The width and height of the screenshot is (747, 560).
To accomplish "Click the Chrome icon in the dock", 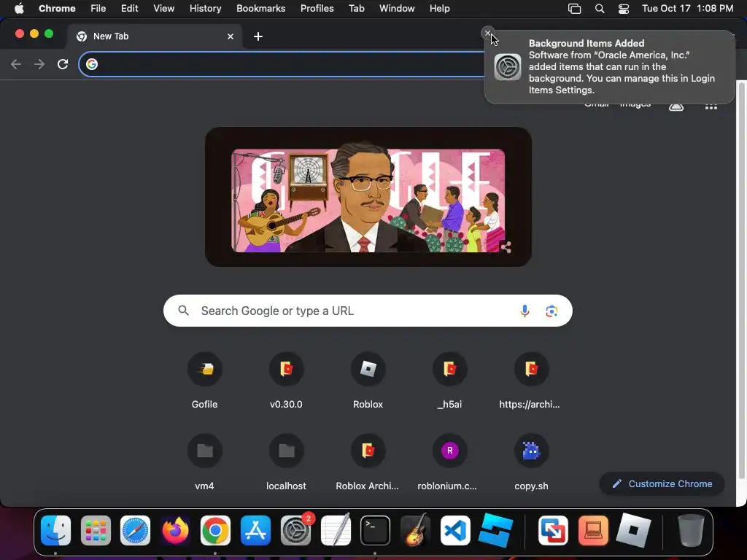I will (215, 531).
